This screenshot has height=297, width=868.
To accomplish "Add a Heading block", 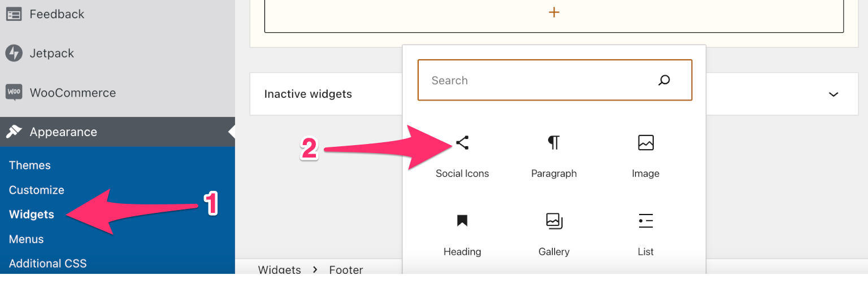I will click(x=462, y=221).
